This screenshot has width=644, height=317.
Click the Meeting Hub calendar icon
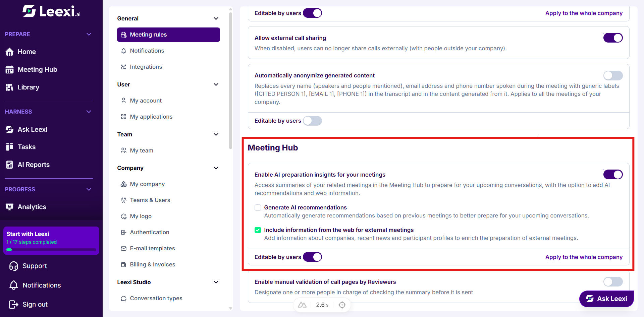coord(9,69)
